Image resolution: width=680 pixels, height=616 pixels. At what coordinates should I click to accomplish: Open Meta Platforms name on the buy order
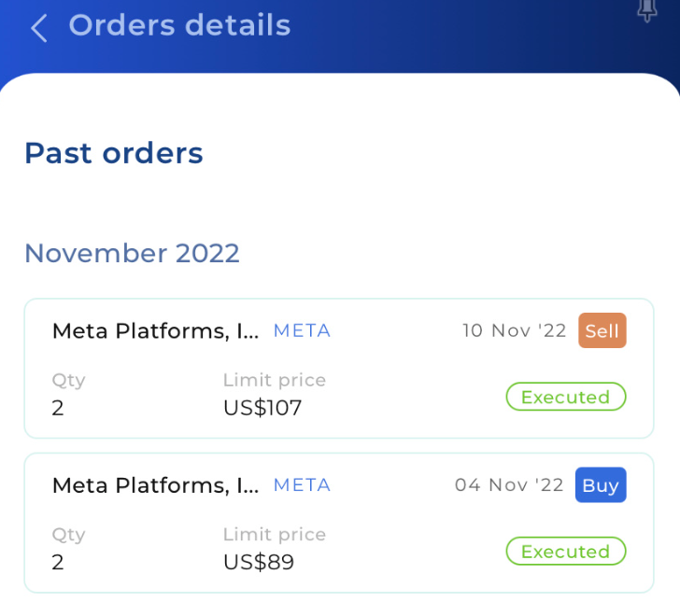(x=155, y=485)
